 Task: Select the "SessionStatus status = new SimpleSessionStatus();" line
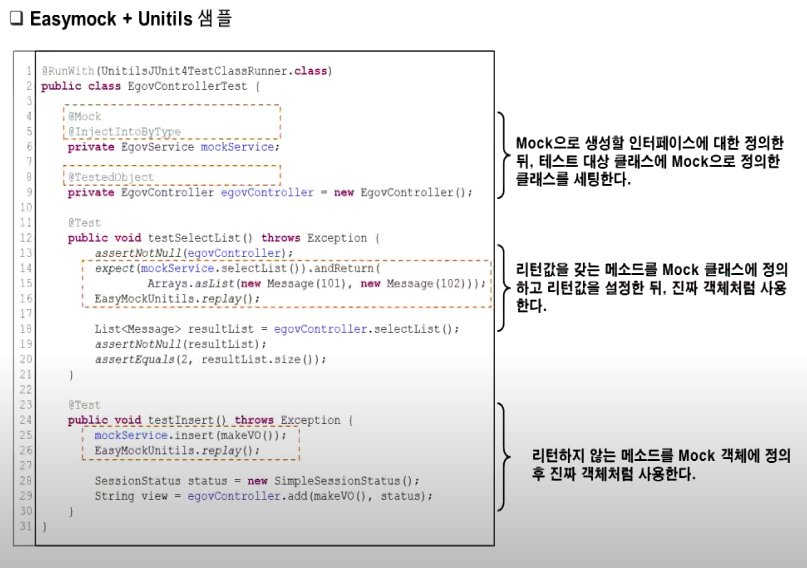257,481
